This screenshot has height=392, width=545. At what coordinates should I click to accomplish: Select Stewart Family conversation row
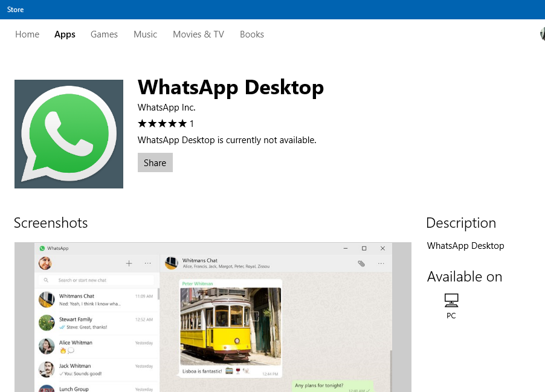(97, 323)
